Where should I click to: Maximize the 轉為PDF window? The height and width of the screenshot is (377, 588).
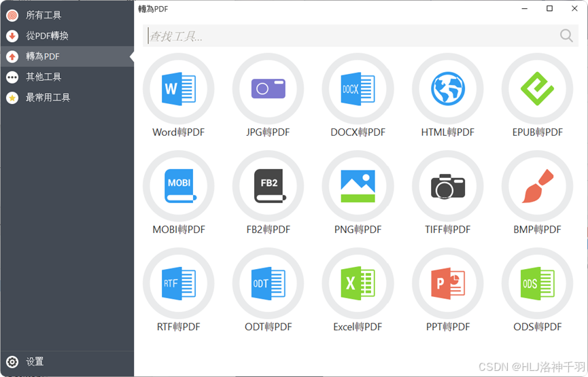click(549, 8)
